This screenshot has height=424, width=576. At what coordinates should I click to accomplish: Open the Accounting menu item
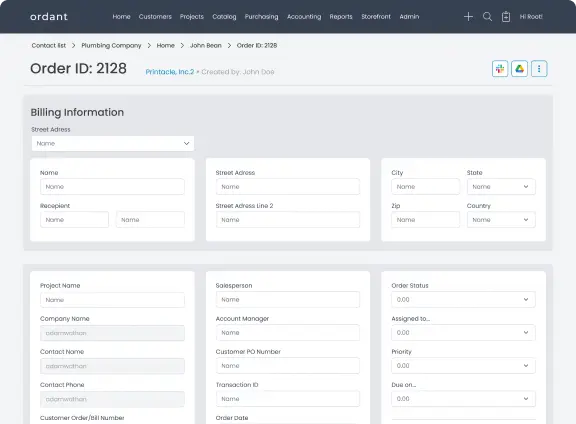(x=304, y=17)
